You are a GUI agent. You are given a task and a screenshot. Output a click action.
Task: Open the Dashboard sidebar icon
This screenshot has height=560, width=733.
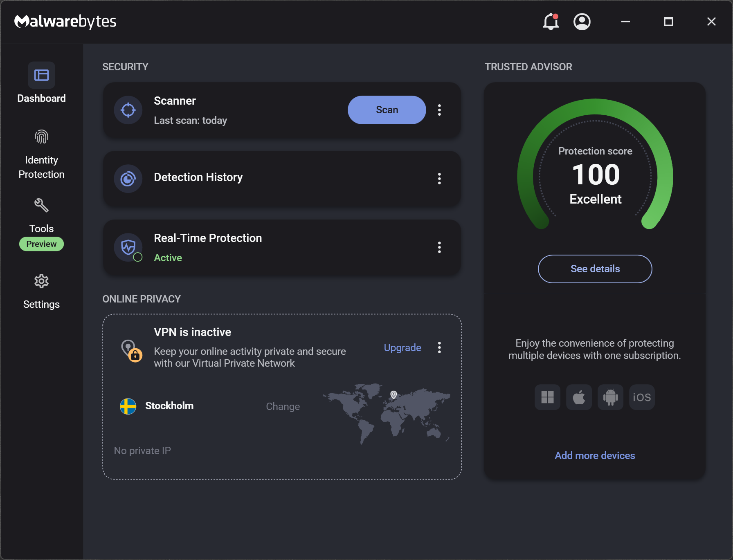[x=41, y=75]
